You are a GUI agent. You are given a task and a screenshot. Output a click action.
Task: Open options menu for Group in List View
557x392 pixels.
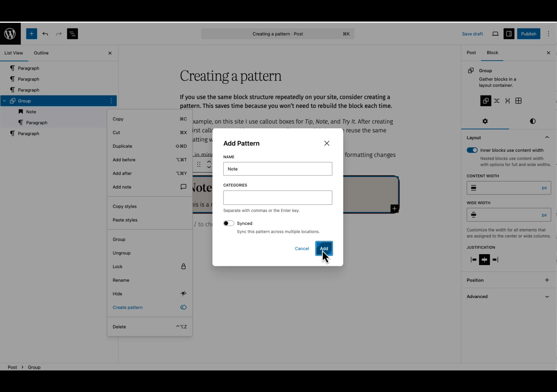click(112, 101)
